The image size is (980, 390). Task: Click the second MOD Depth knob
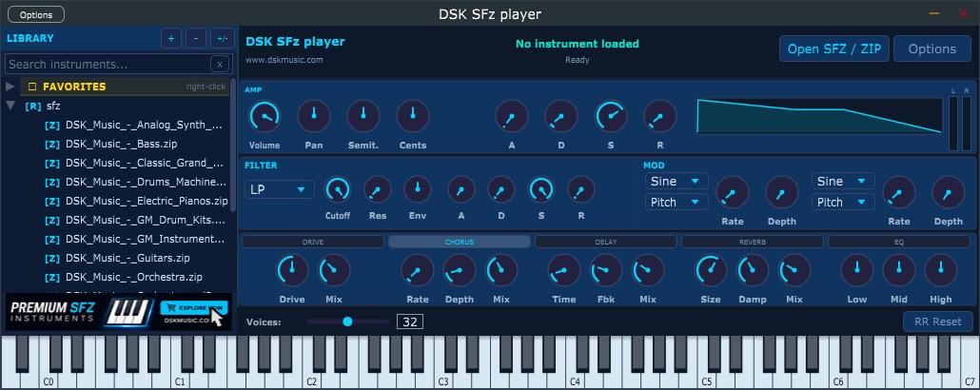pos(948,192)
